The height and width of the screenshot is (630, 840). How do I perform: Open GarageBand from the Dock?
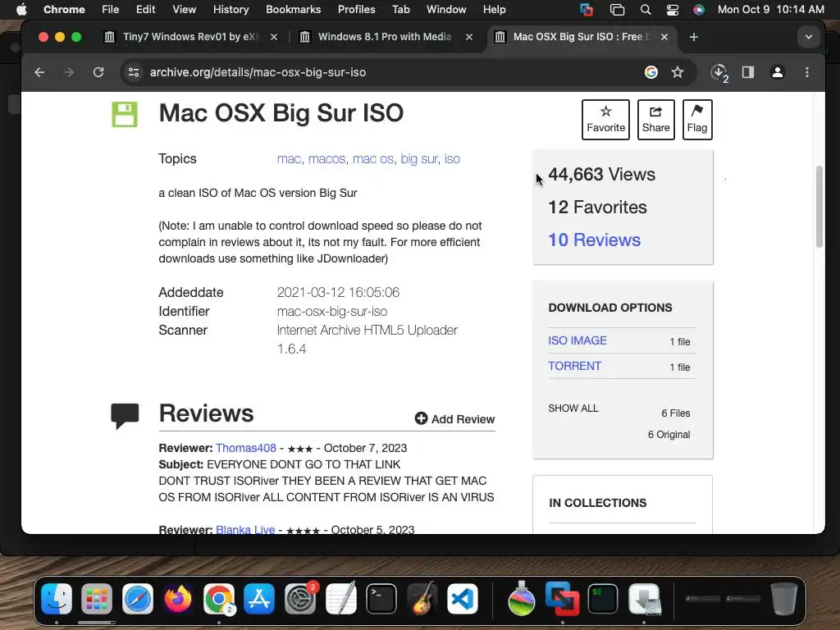(422, 598)
